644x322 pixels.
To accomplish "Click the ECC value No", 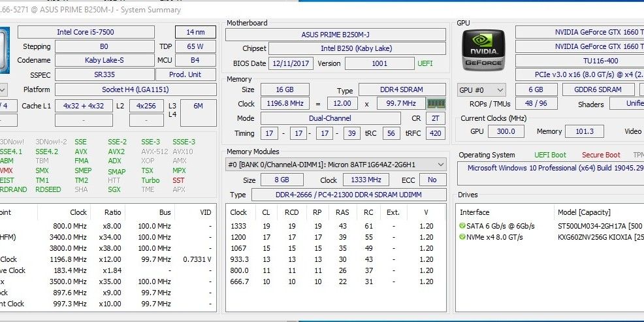I will [x=432, y=180].
